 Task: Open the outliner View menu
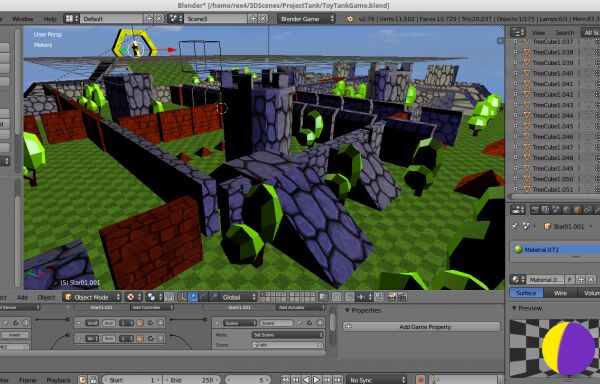538,33
